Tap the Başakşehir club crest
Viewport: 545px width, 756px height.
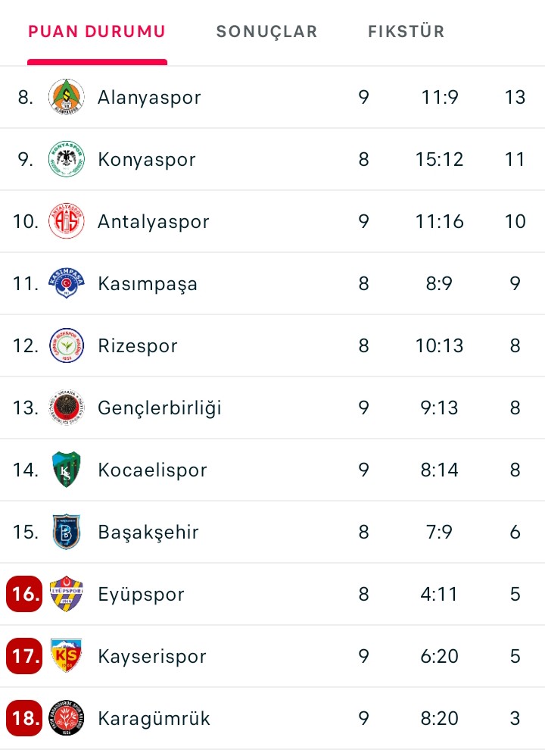pyautogui.click(x=67, y=532)
